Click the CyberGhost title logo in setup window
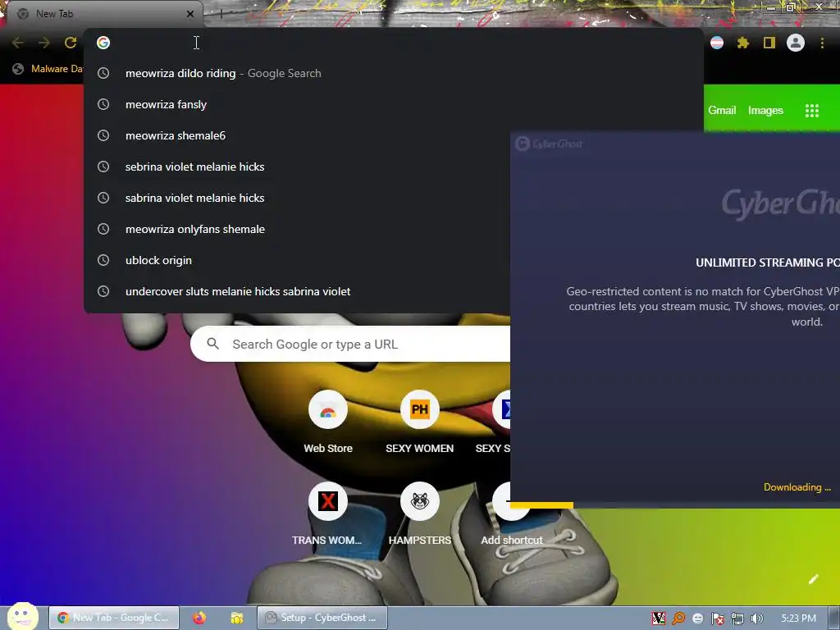840x630 pixels. click(549, 144)
